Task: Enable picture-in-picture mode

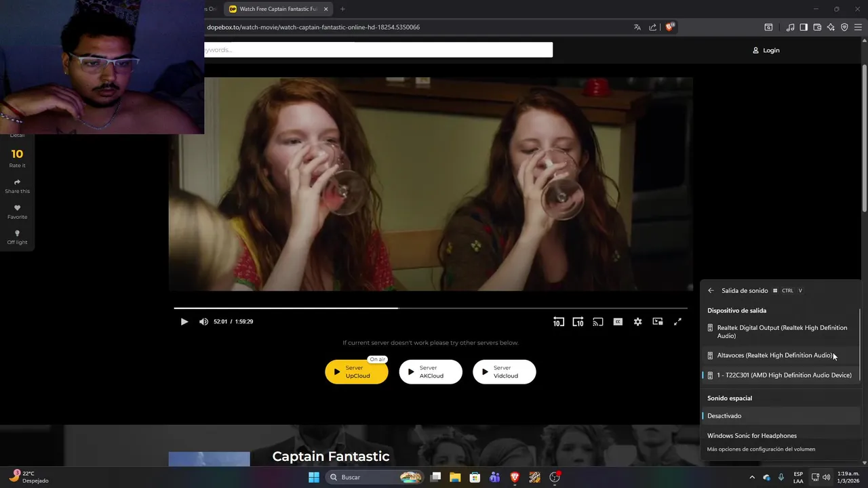Action: pyautogui.click(x=657, y=322)
